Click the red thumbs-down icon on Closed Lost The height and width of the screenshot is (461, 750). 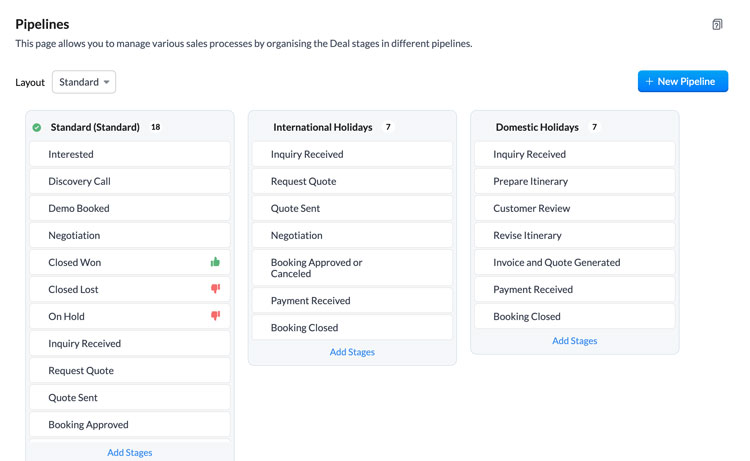tap(215, 288)
